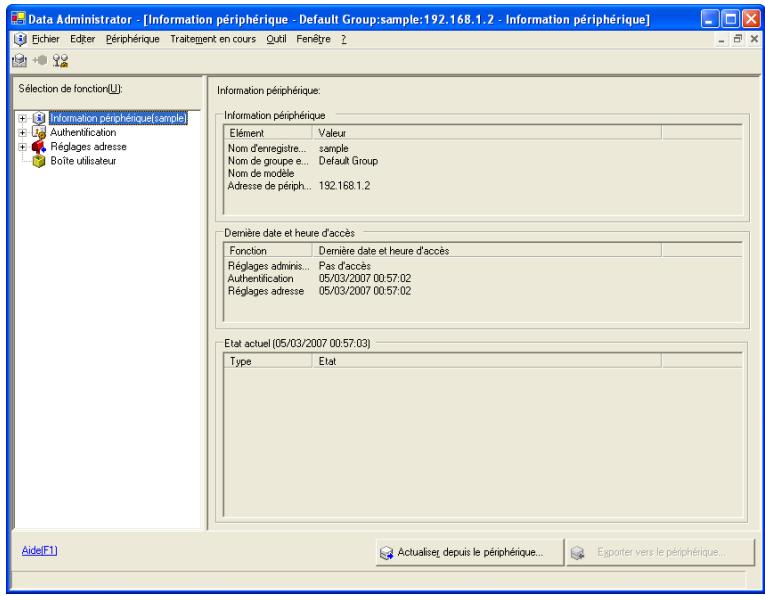The width and height of the screenshot is (765, 596).
Task: Select the Réglages adminis... row
Action: [483, 266]
